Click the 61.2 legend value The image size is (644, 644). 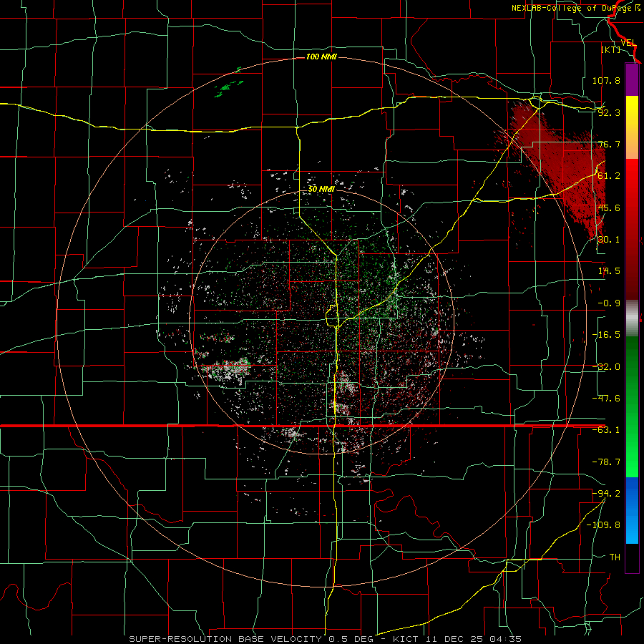609,176
